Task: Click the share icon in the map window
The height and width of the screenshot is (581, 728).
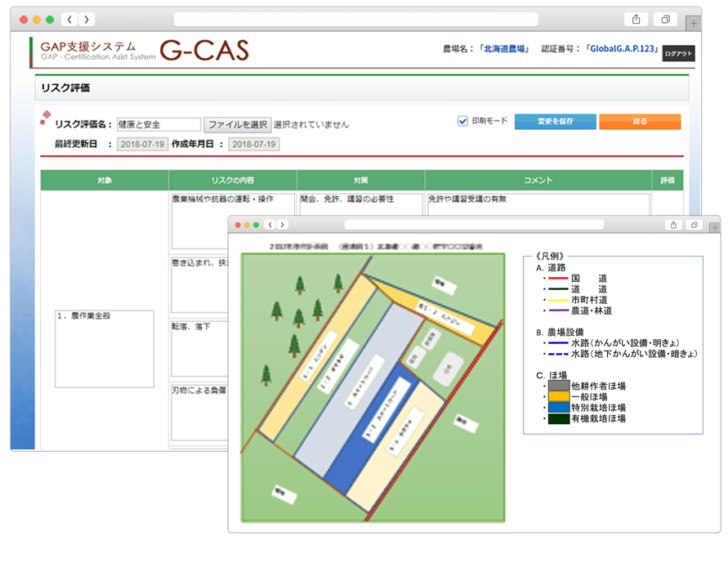Action: [673, 225]
